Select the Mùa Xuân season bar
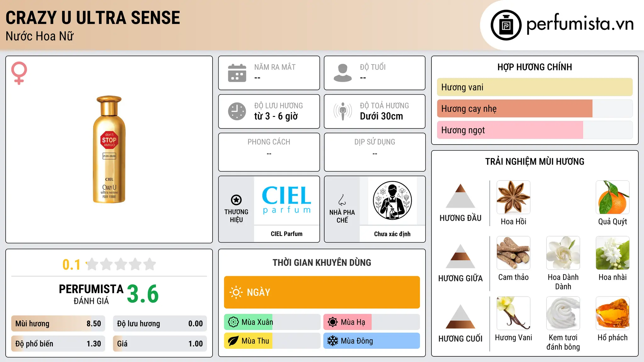This screenshot has width=644, height=362. tap(272, 322)
